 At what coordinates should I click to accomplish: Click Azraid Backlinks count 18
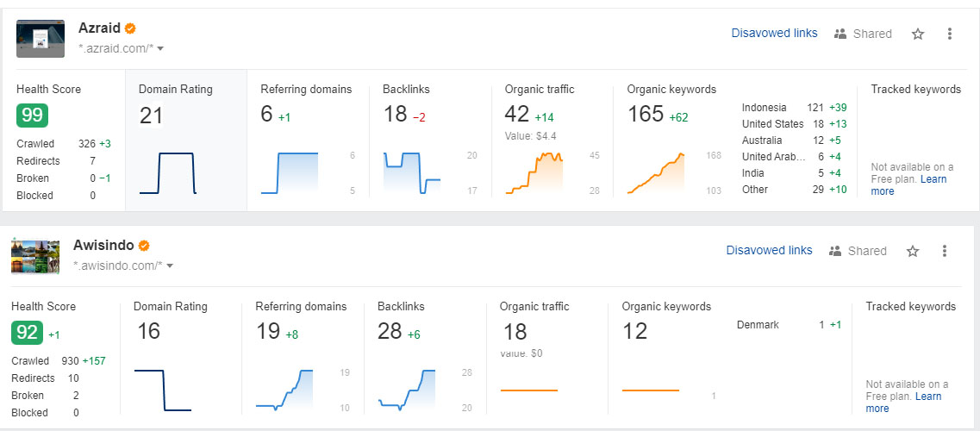tap(395, 115)
